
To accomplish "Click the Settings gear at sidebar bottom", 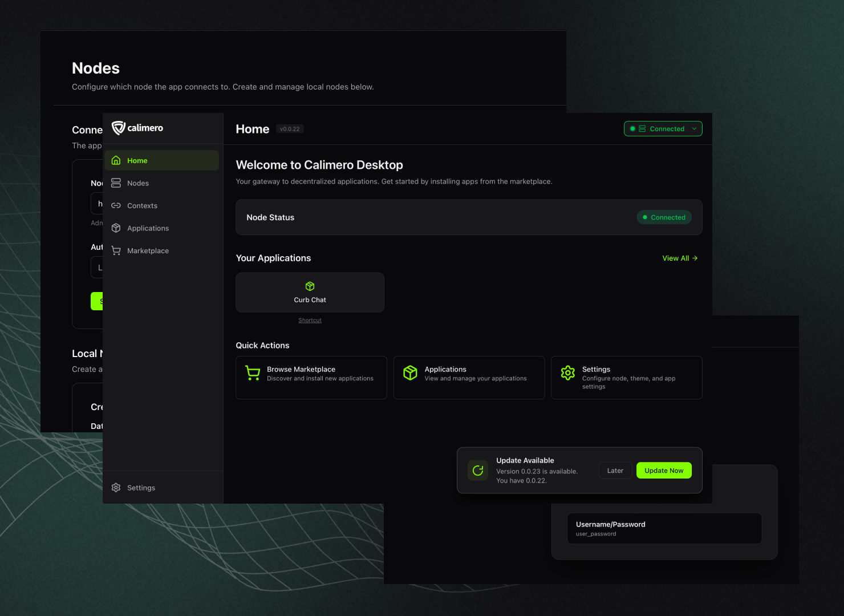I will [x=116, y=487].
